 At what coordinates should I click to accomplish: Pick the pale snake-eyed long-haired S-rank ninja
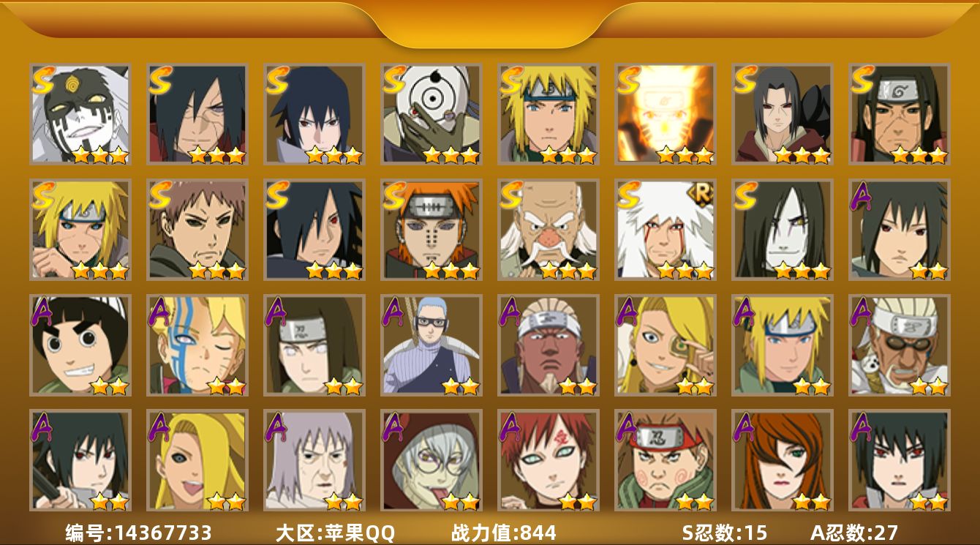(x=783, y=230)
